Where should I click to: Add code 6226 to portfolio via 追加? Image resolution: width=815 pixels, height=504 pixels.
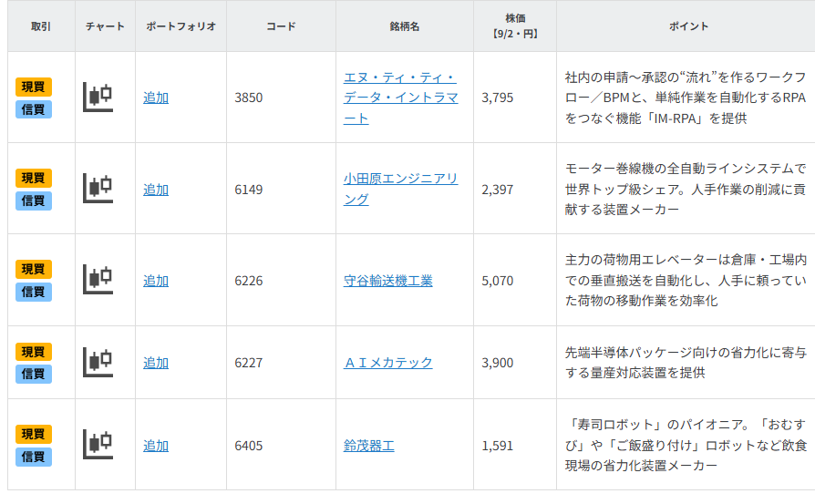pyautogui.click(x=156, y=281)
